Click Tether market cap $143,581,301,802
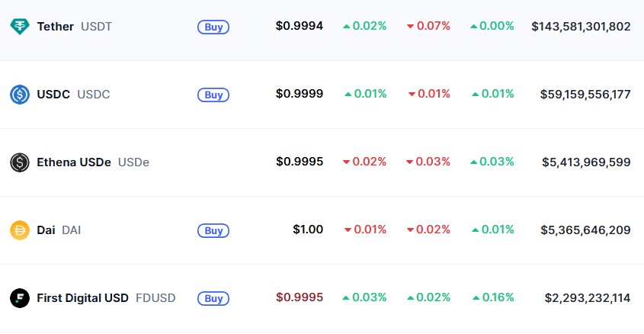 pyautogui.click(x=581, y=26)
